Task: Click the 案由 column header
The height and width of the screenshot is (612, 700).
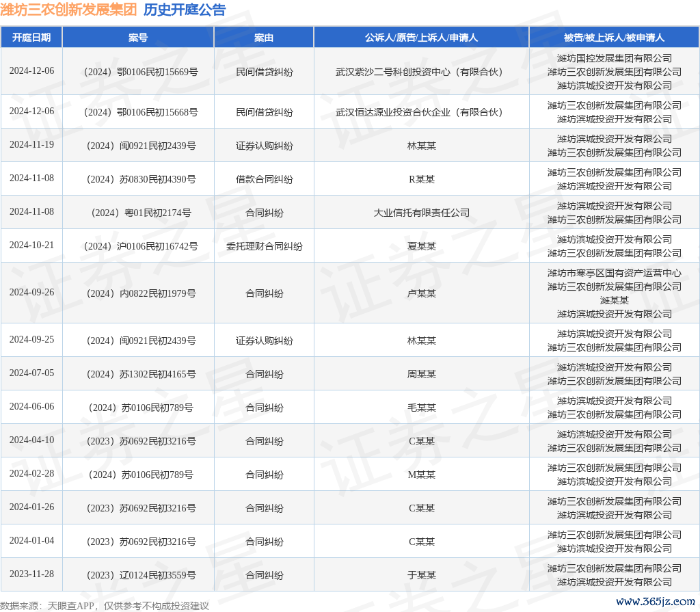Action: pyautogui.click(x=264, y=38)
